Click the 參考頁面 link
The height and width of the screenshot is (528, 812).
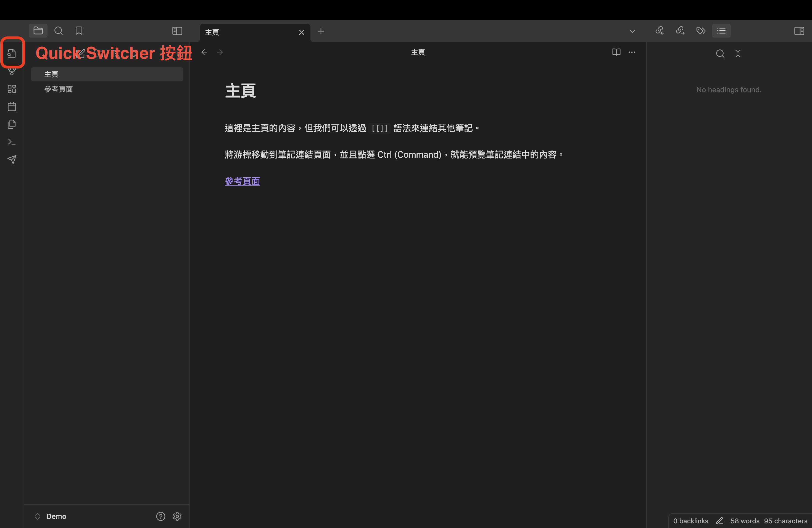click(242, 181)
